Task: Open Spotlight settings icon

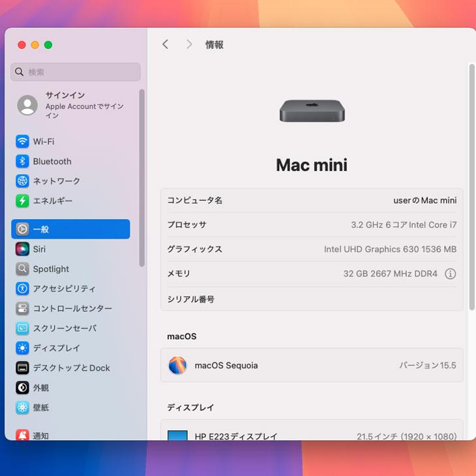Action: pos(23,269)
